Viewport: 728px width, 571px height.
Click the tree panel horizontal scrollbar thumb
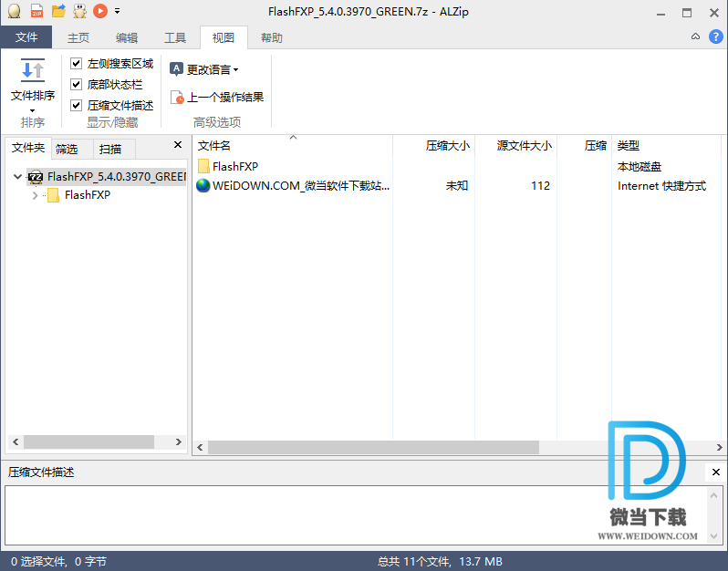88,442
